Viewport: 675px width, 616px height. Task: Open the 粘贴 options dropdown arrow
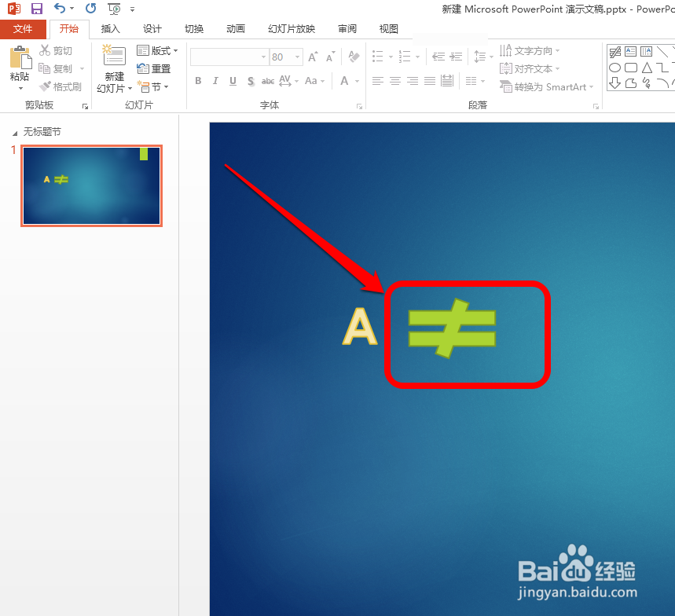(x=20, y=88)
